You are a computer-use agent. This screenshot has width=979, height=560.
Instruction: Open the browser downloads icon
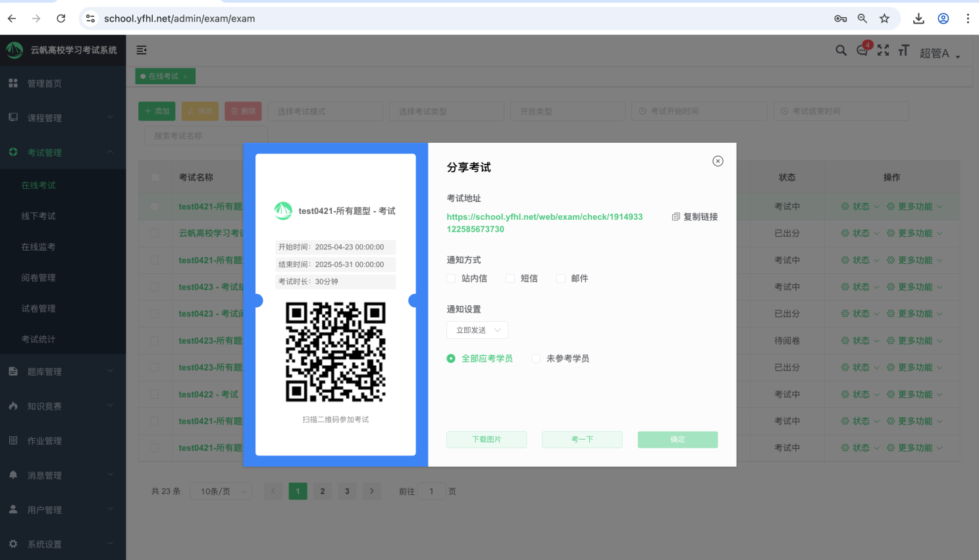(x=918, y=18)
